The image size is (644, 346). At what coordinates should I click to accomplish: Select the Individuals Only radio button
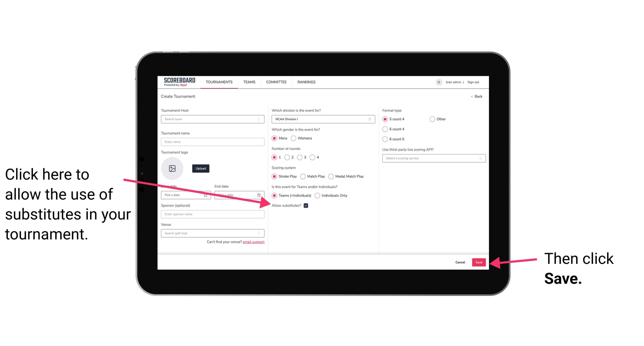pyautogui.click(x=317, y=196)
